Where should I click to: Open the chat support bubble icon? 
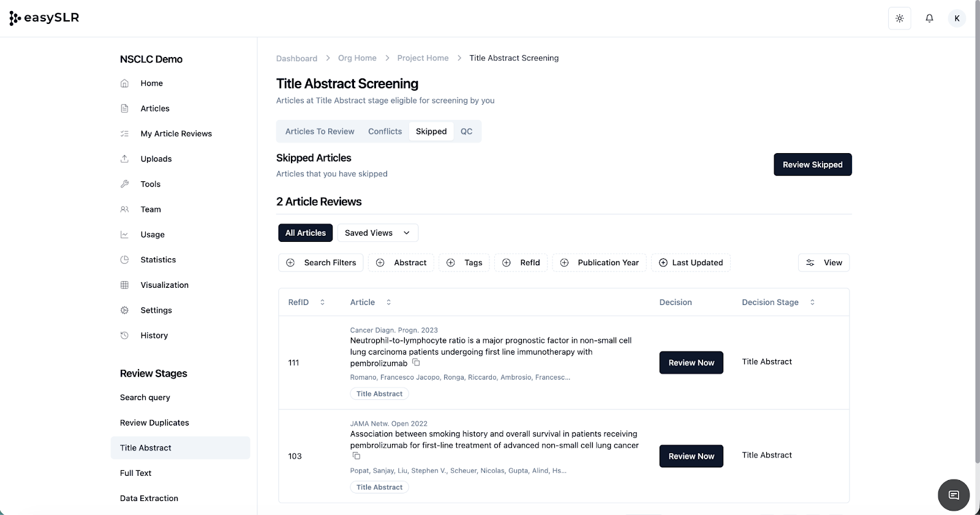click(x=953, y=495)
